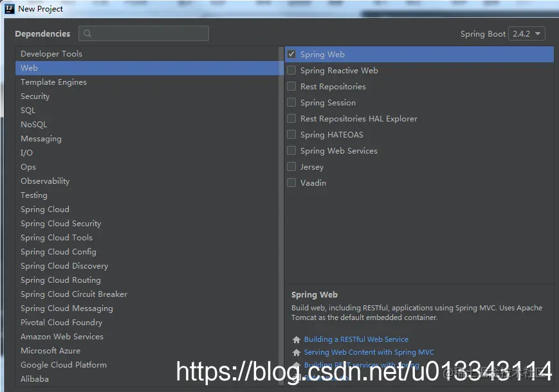Viewport: 559px width, 392px height.
Task: Click the search magnifier icon in Dependencies field
Action: point(87,33)
